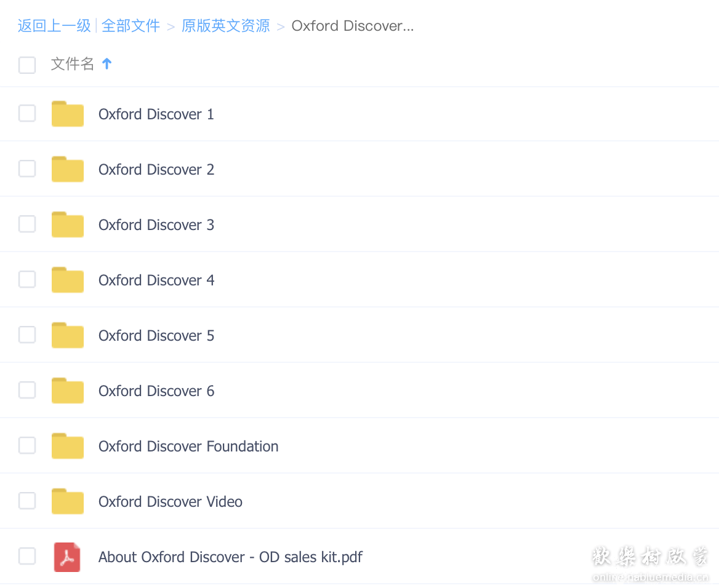719x588 pixels.
Task: Open folder named Oxford Discover 1
Action: pos(156,114)
